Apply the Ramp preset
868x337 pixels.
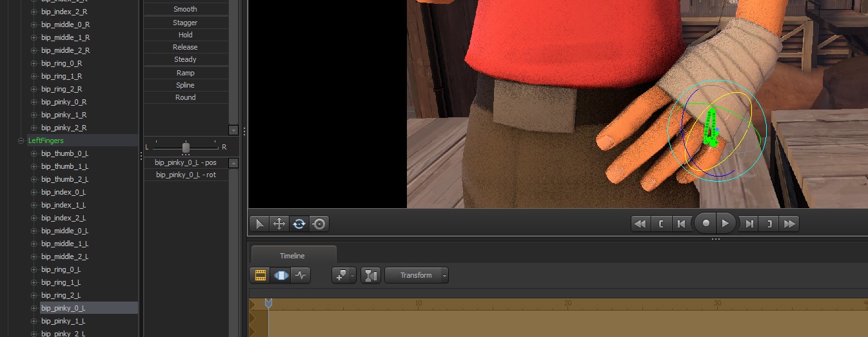coord(186,73)
